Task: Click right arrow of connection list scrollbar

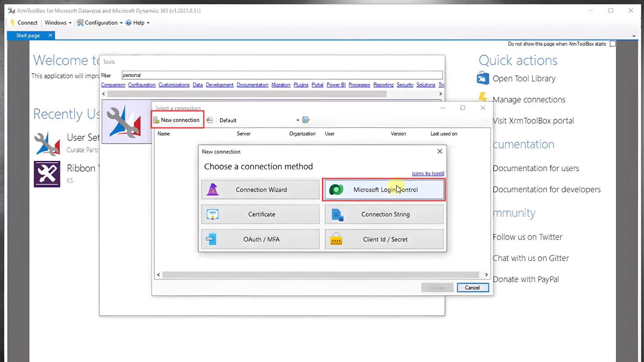Action: [486, 275]
